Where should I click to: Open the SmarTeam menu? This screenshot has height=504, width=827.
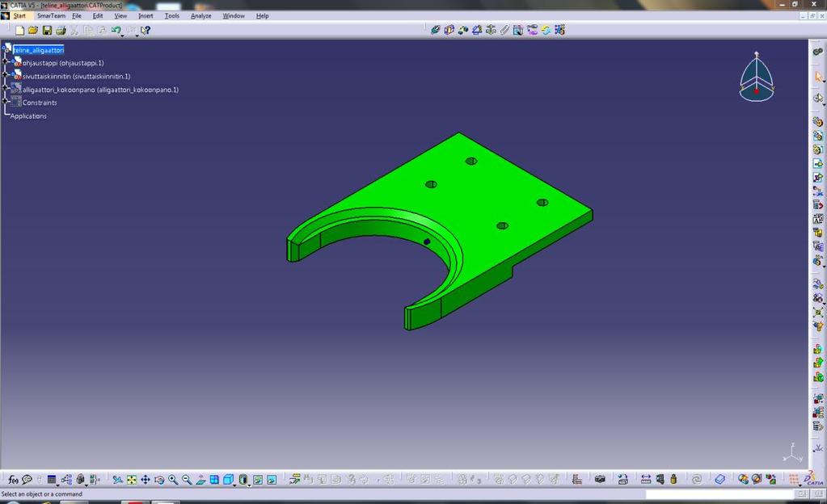(51, 16)
